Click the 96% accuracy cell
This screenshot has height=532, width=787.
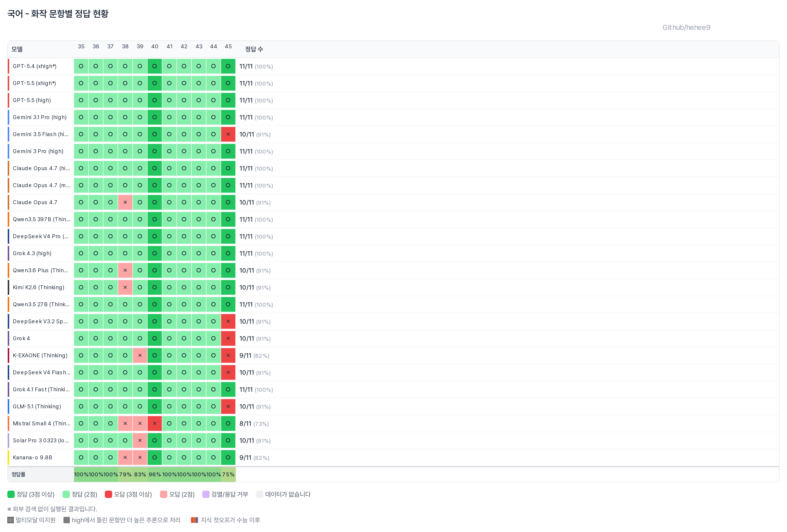pyautogui.click(x=155, y=475)
